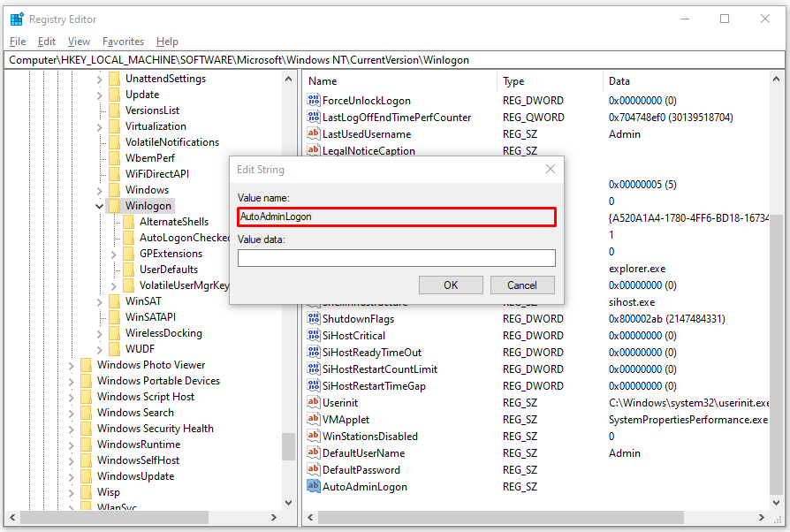The height and width of the screenshot is (532, 790).
Task: Cancel the Edit String dialog
Action: coord(522,285)
